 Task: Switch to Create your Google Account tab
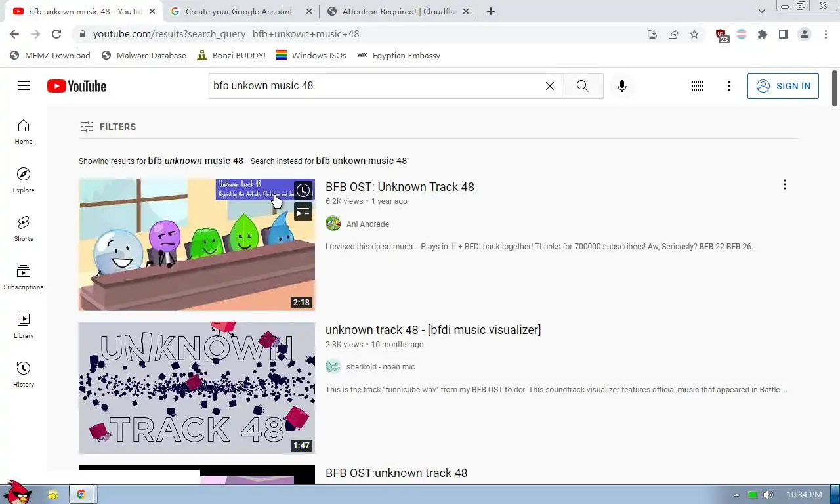click(x=240, y=11)
